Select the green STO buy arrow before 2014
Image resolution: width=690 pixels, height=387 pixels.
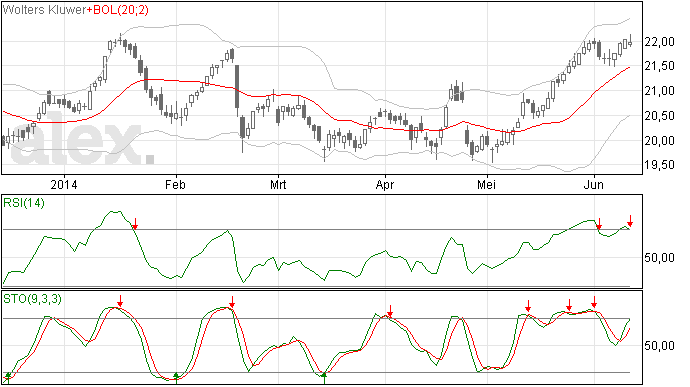pos(8,377)
